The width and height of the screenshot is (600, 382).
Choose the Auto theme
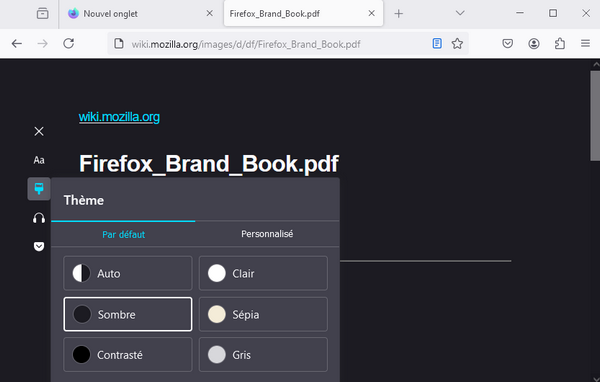point(128,273)
